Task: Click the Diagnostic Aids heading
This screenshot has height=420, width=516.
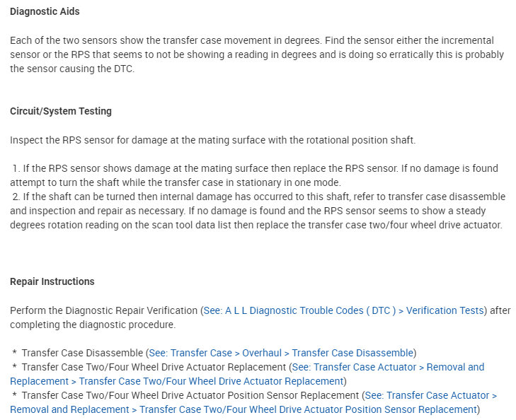Action: coord(45,11)
